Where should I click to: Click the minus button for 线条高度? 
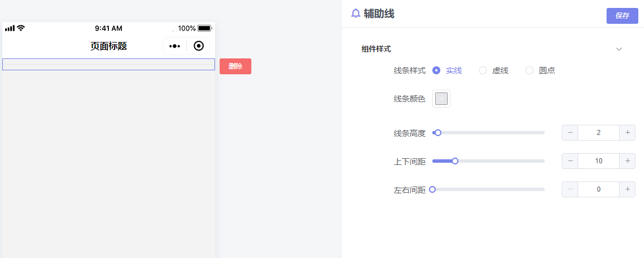(x=570, y=133)
